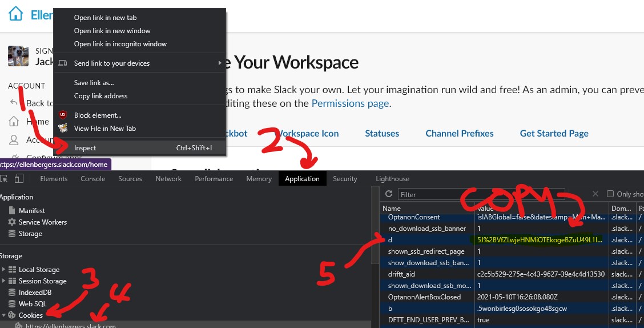The width and height of the screenshot is (644, 328).
Task: Select the ellenbergers.slack.com cookies entry
Action: [71, 326]
